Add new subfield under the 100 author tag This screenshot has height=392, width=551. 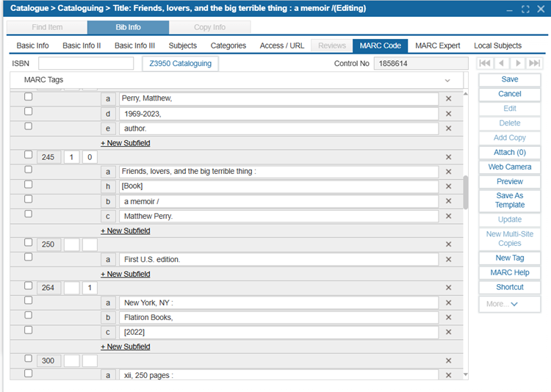[126, 143]
